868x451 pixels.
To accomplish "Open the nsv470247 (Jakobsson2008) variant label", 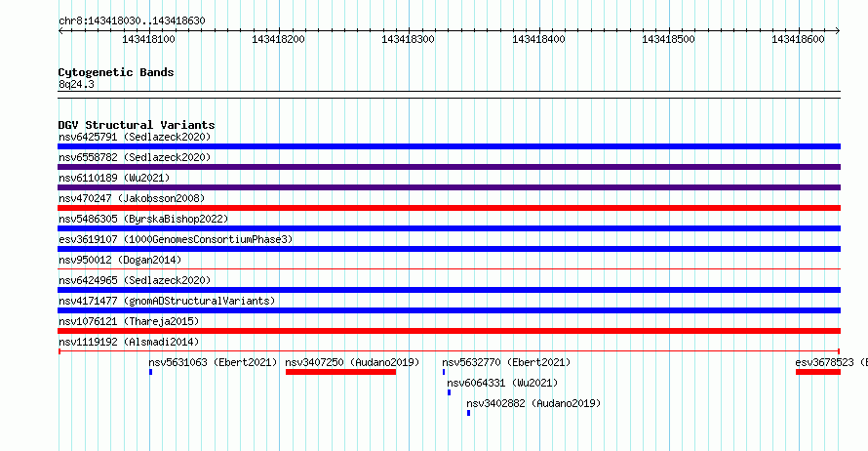I will [x=132, y=198].
